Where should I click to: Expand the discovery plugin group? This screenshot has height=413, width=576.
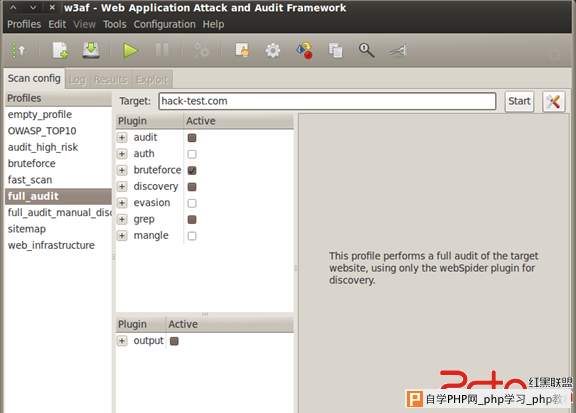click(122, 187)
